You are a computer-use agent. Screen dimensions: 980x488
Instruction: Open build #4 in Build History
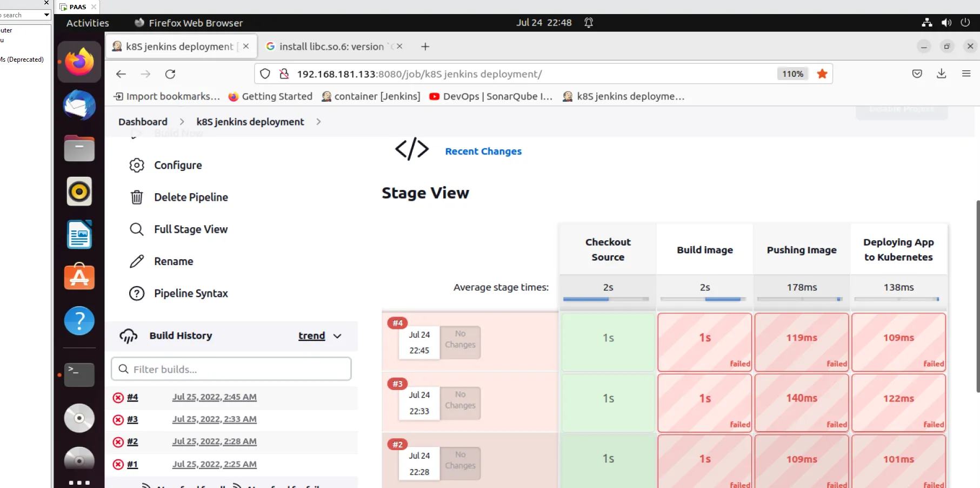coord(132,397)
